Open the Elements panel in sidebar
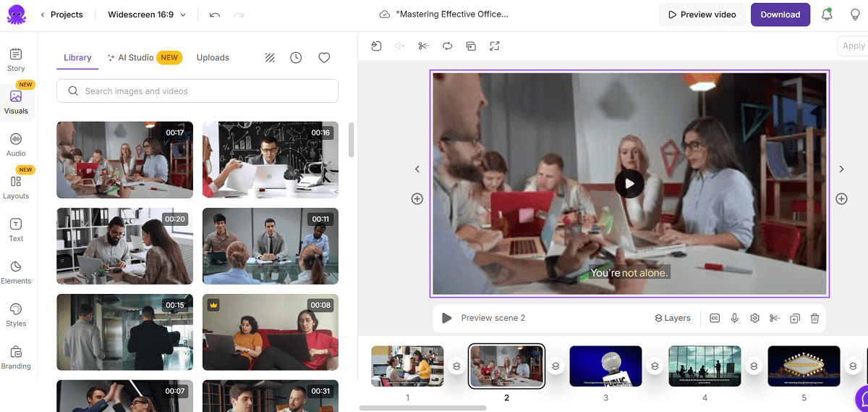 click(16, 272)
